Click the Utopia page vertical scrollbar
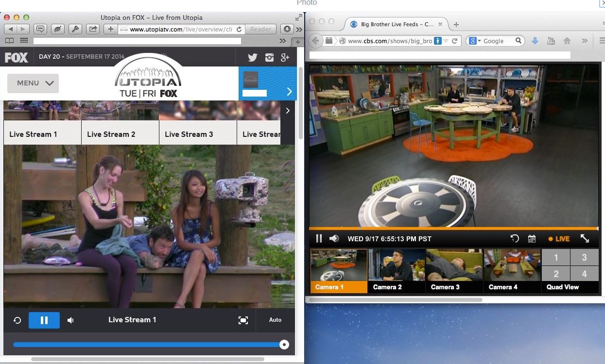Screen dimensions: 605x364 (300, 102)
